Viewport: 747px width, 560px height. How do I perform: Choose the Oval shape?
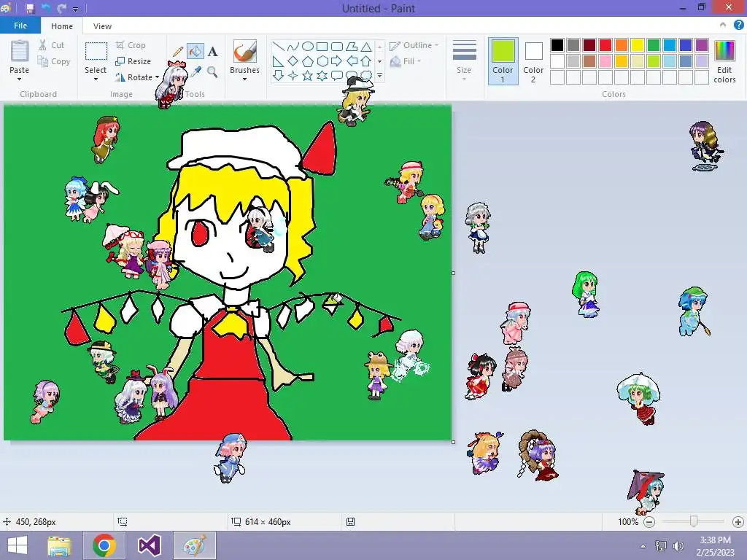click(x=308, y=47)
